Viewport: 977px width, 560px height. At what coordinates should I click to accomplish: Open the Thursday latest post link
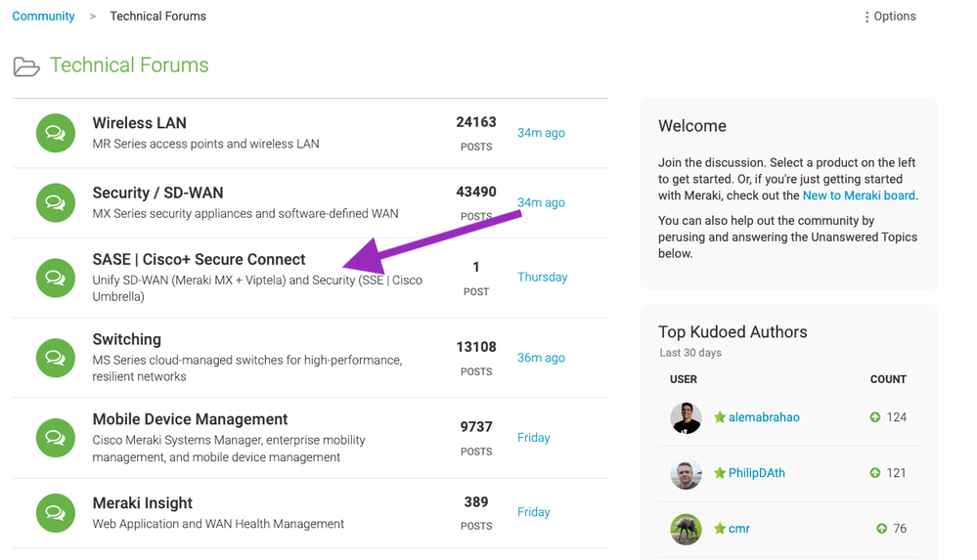pos(542,278)
